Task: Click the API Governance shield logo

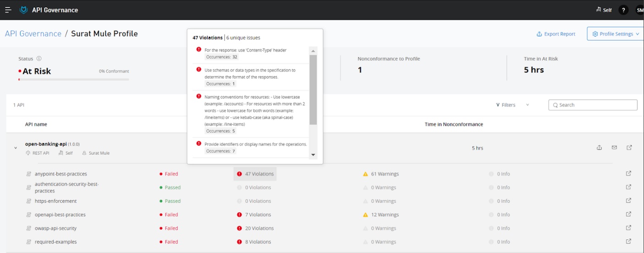Action: coord(23,10)
